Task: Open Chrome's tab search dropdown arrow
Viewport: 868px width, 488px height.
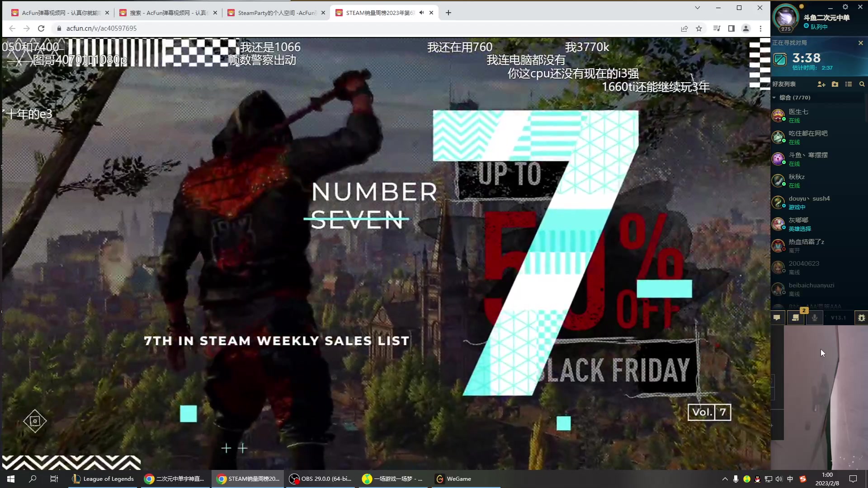Action: pos(697,8)
